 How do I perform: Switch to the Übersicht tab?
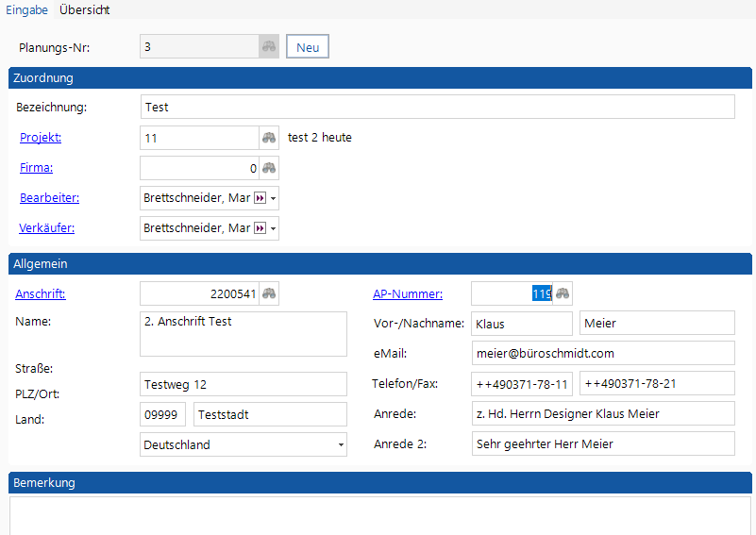click(84, 10)
